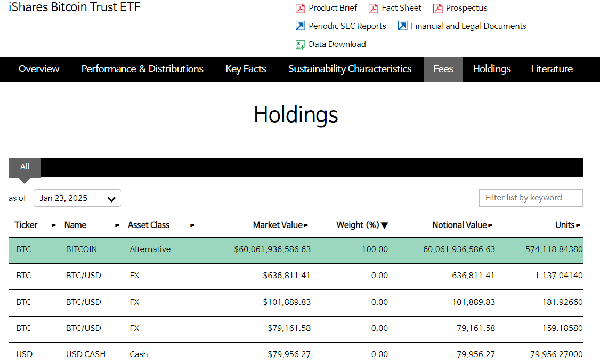Viewport: 600px width, 364px height.
Task: Focus the Filter list by keyword field
Action: 530,198
